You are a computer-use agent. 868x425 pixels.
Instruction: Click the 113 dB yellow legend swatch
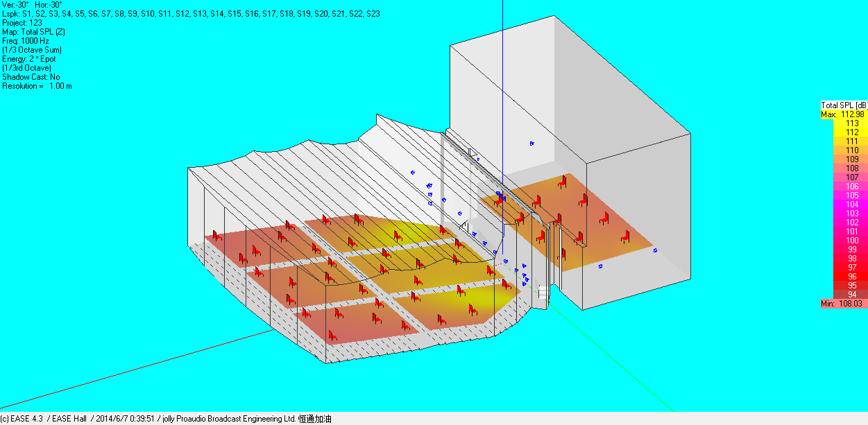844,123
